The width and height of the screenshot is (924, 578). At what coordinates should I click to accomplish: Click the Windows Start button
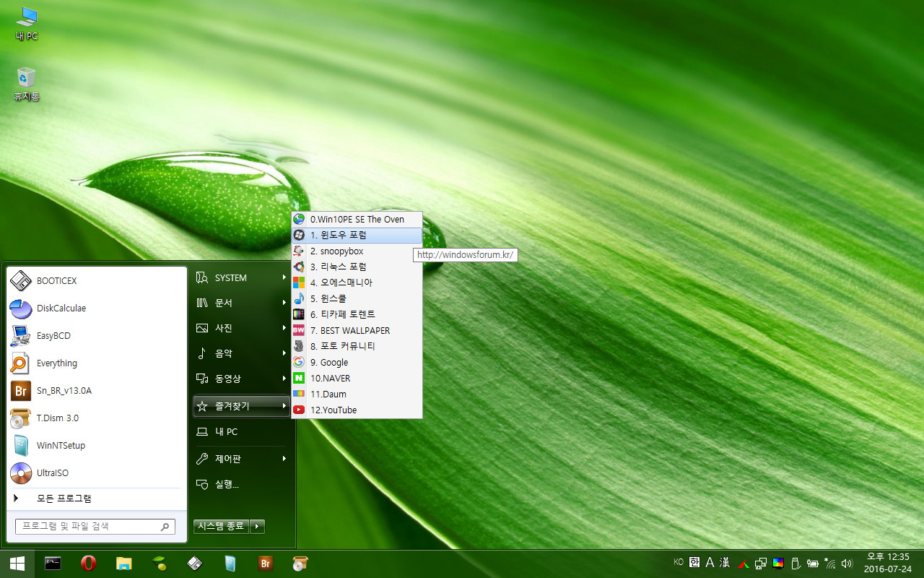click(17, 564)
